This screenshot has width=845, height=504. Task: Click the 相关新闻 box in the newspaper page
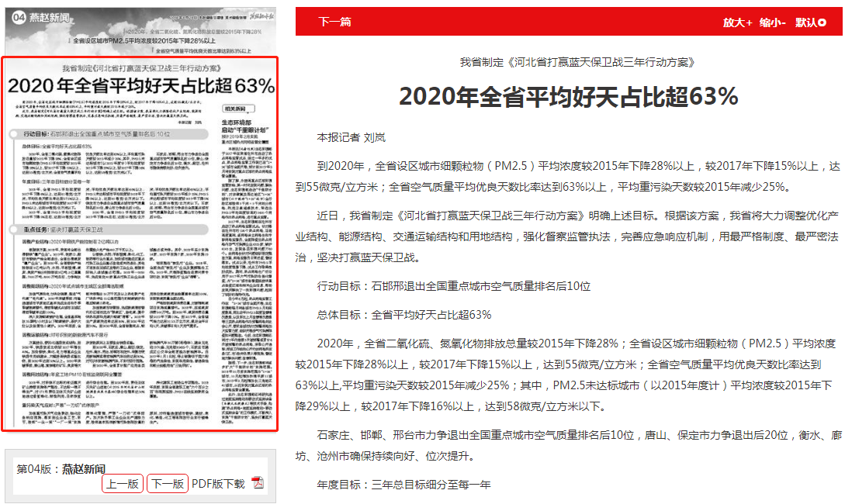pyautogui.click(x=239, y=109)
